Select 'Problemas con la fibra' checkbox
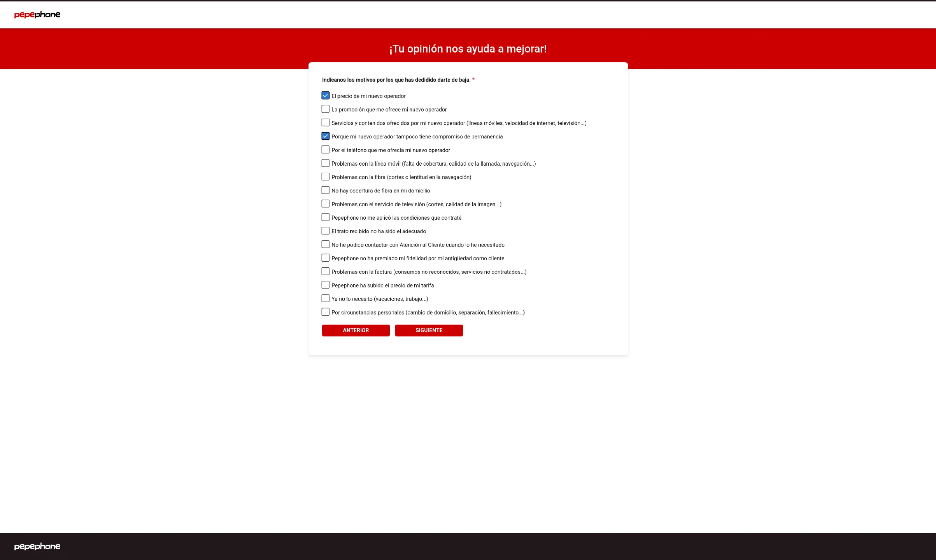Viewport: 936px width, 560px height. point(325,177)
